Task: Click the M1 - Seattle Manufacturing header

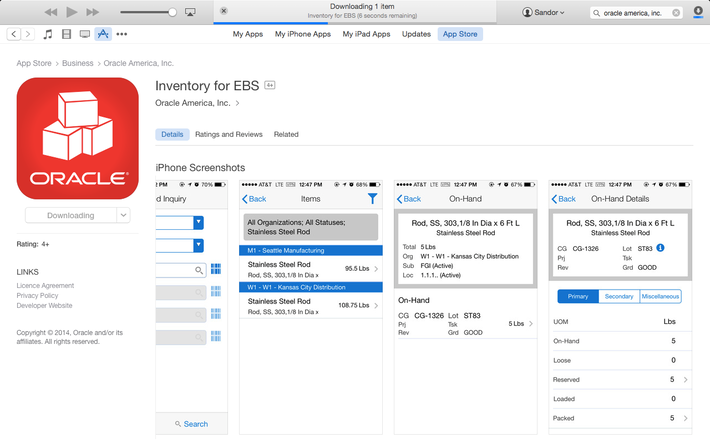Action: pos(311,250)
